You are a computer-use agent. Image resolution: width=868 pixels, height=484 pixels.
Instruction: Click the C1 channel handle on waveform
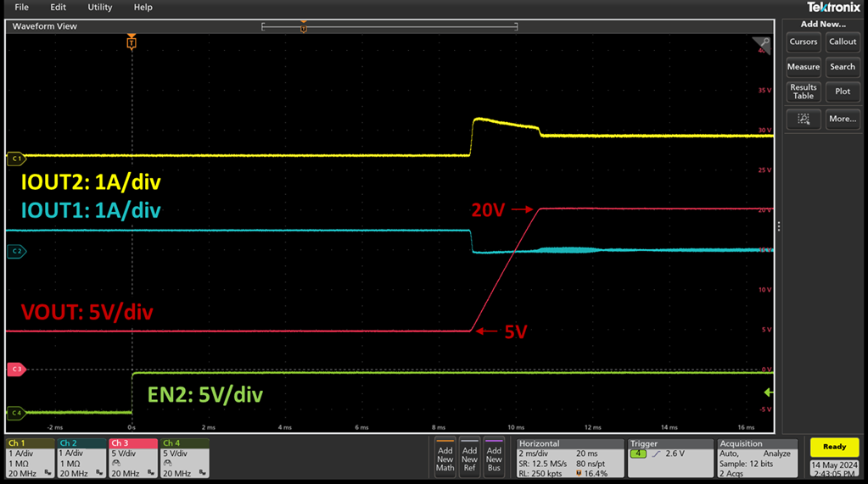(14, 158)
